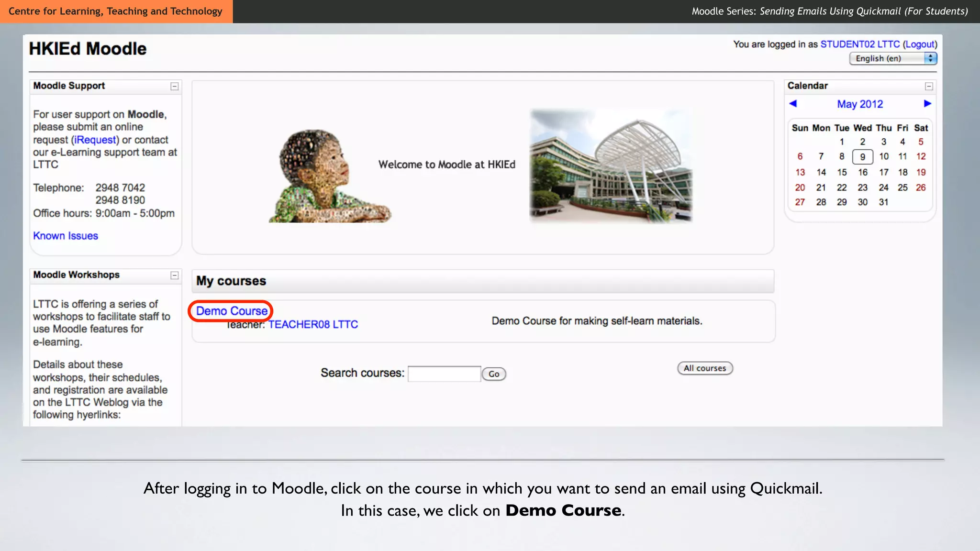Collapse the Moodle Workshops block

tap(175, 275)
